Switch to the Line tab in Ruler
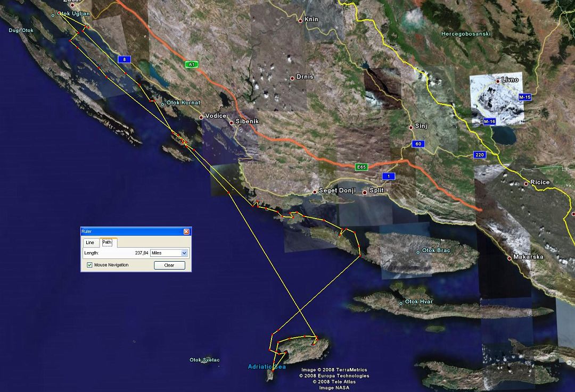Screen dimensions: 575x392 [x=90, y=243]
